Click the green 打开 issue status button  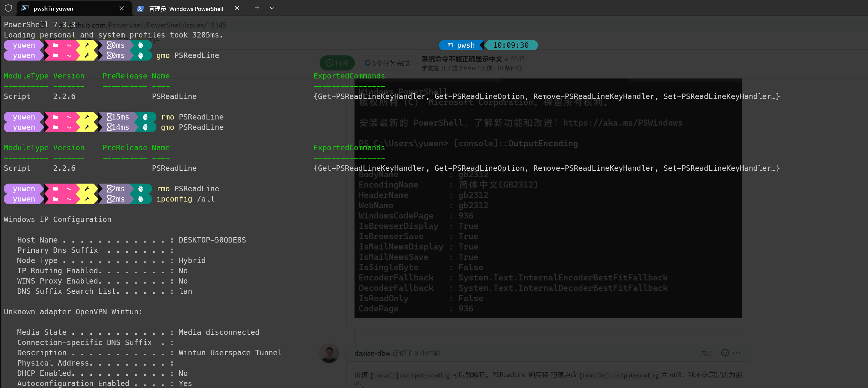point(337,63)
